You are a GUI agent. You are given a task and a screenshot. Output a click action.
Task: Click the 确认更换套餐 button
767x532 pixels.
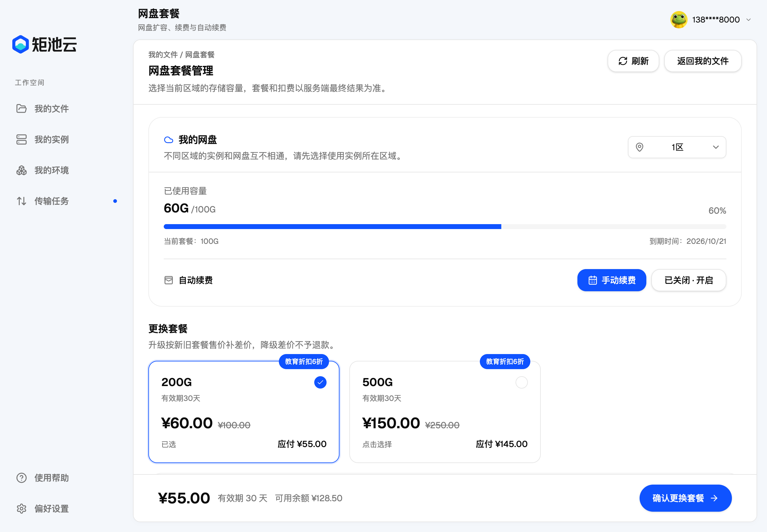[x=685, y=498]
